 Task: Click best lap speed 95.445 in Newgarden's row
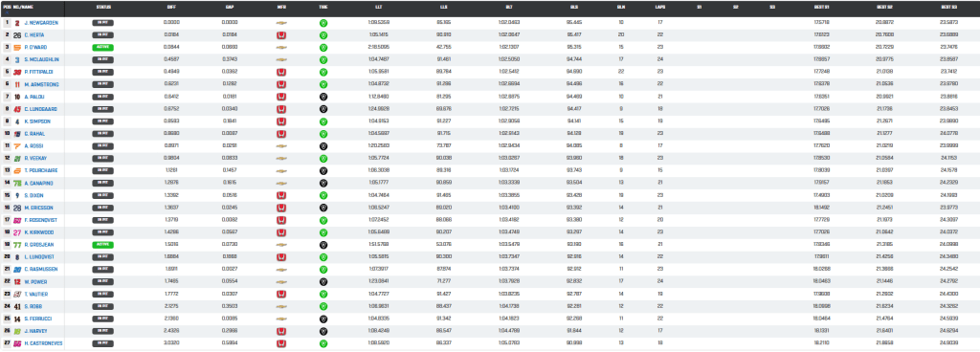[x=574, y=22]
